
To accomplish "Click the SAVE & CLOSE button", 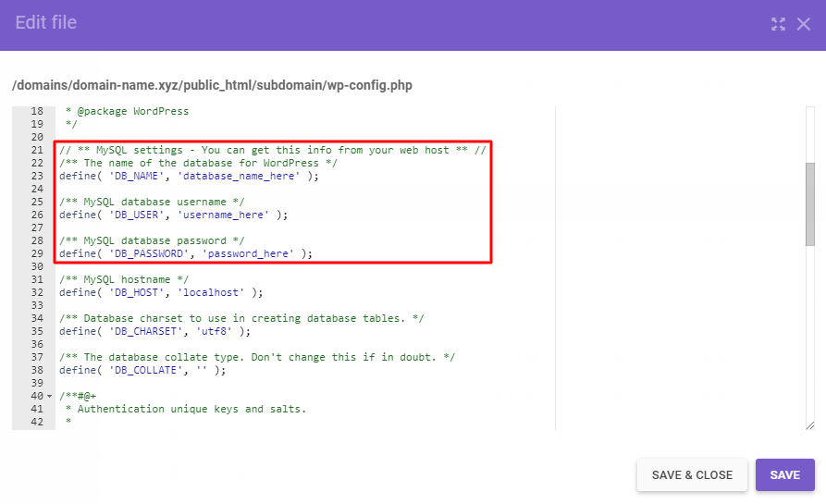I will (x=692, y=475).
